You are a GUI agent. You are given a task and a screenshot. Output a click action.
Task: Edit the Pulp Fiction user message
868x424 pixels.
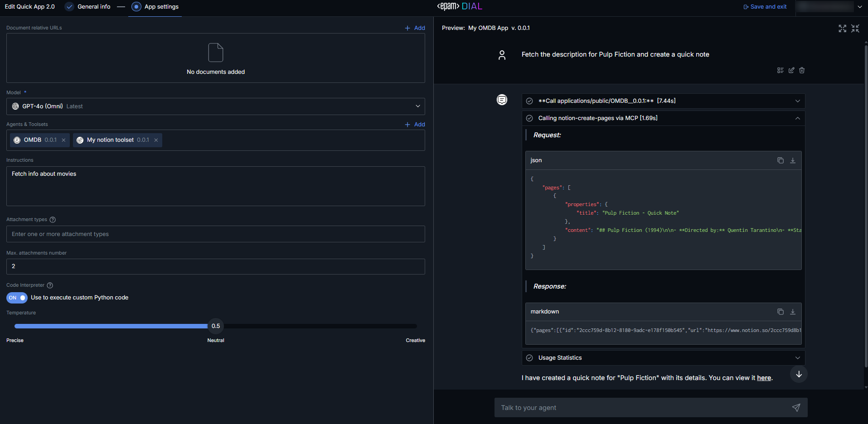(791, 70)
